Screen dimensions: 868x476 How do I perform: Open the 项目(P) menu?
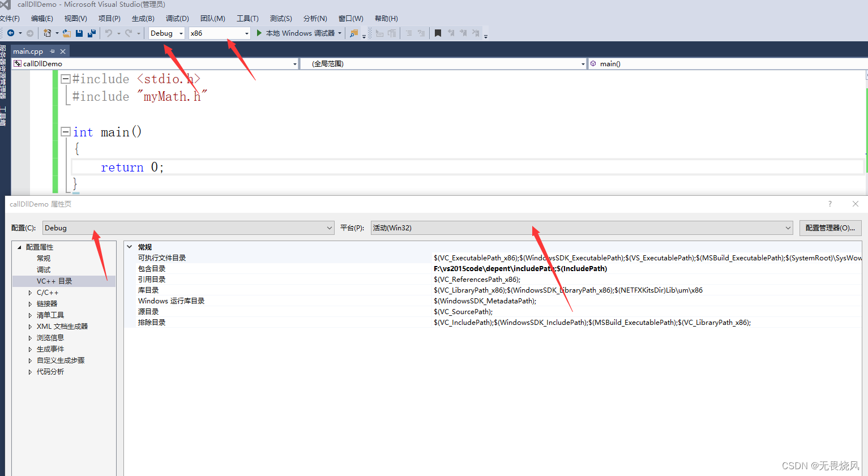(x=109, y=19)
